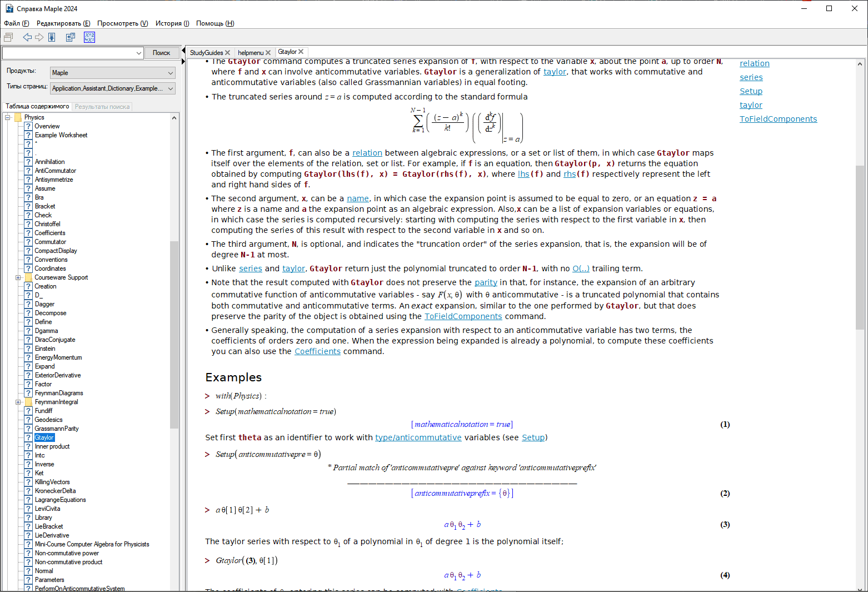Click the with(Physics) example command

(x=241, y=396)
